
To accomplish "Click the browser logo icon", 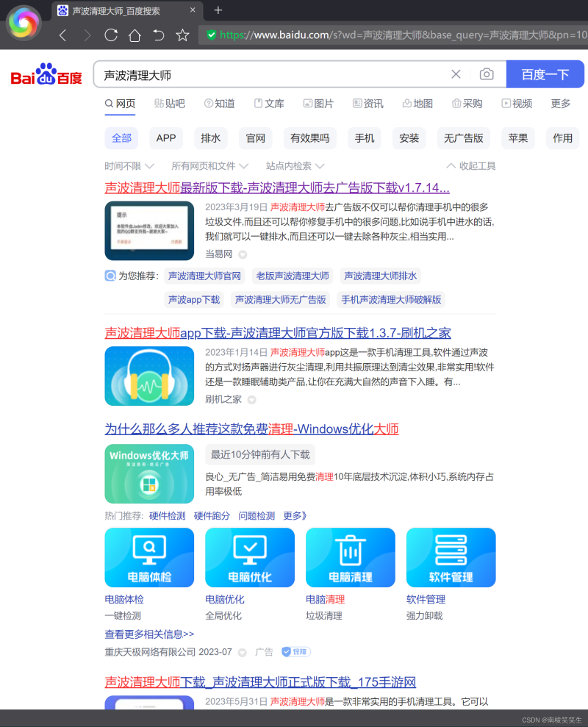I will [x=24, y=23].
